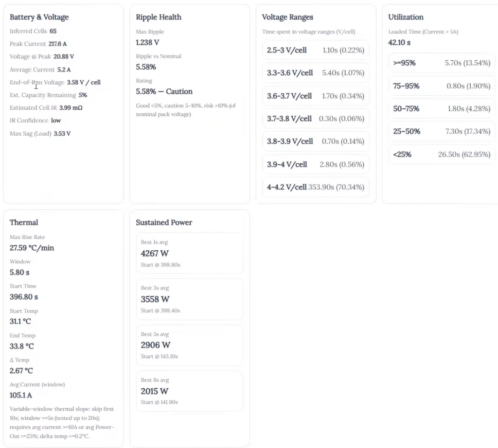Select Avg Current (window) value 105.1 A
The height and width of the screenshot is (448, 498).
click(20, 396)
